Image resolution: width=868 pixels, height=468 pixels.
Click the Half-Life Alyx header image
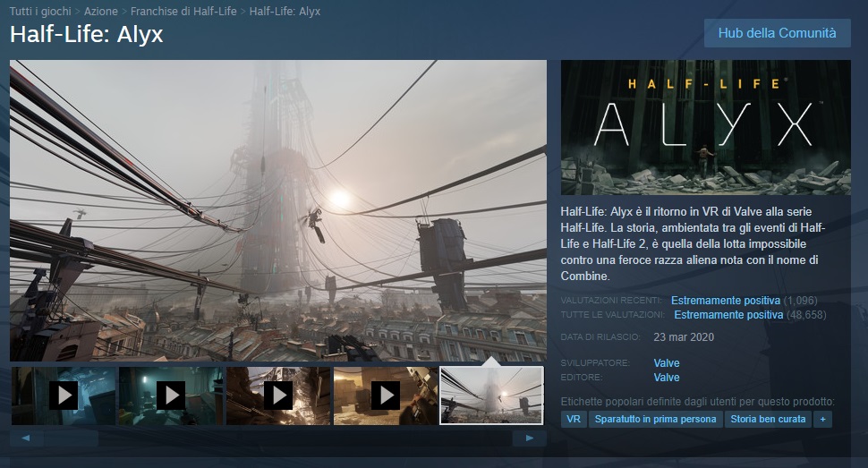pyautogui.click(x=706, y=127)
